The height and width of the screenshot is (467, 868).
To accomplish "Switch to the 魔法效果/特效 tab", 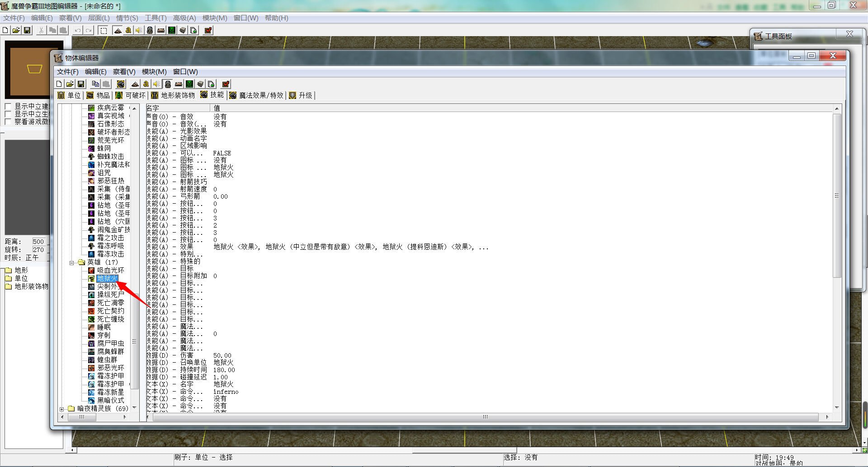I will [257, 95].
